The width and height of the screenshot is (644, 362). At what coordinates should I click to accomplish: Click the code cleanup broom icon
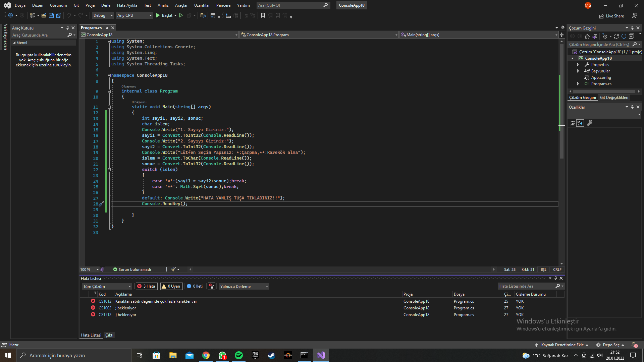coord(173,269)
